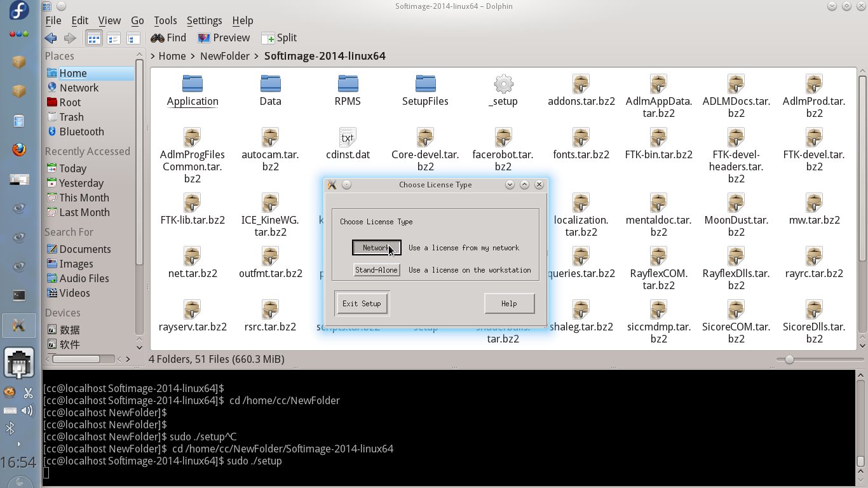Screen dimensions: 868x488
Task: Toggle the Preview toolbar button
Action: pyautogui.click(x=224, y=38)
